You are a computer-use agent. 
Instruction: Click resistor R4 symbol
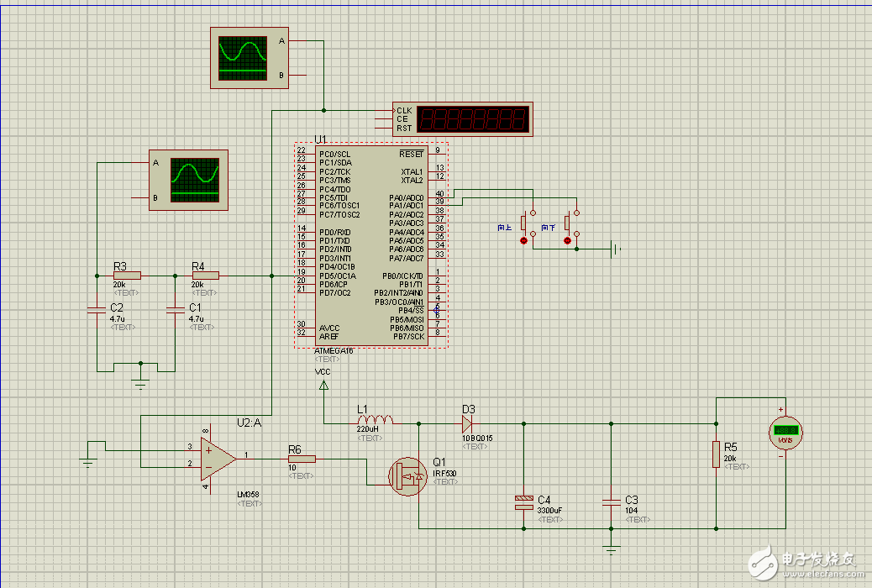click(x=205, y=275)
